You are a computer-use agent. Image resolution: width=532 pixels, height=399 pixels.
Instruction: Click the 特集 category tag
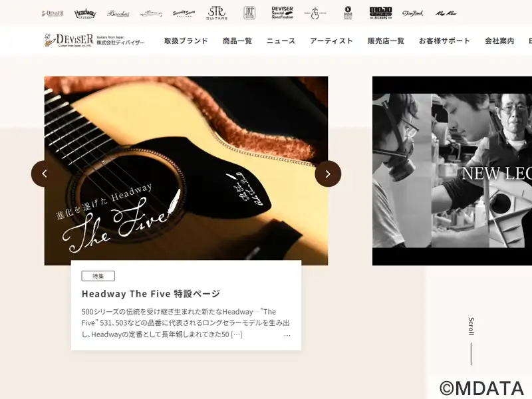[x=98, y=276]
